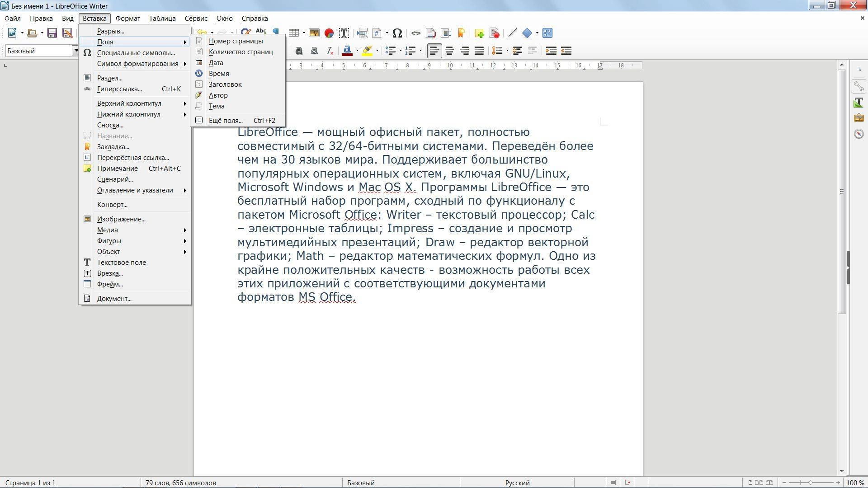Toggle right text alignment
Image resolution: width=868 pixels, height=488 pixels.
point(464,51)
